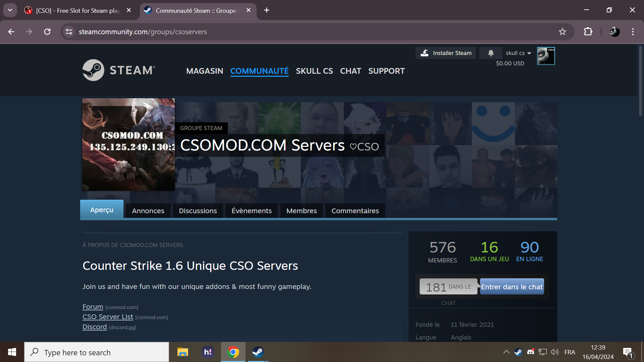Click the CSOMOD.COM group avatar image
The width and height of the screenshot is (644, 362).
coord(128,144)
